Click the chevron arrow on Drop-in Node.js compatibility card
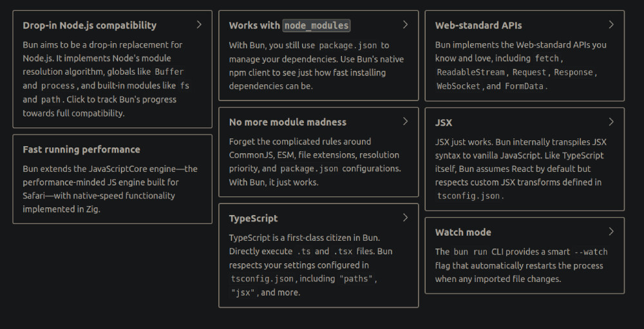Viewport: 644px width, 329px height. (199, 25)
